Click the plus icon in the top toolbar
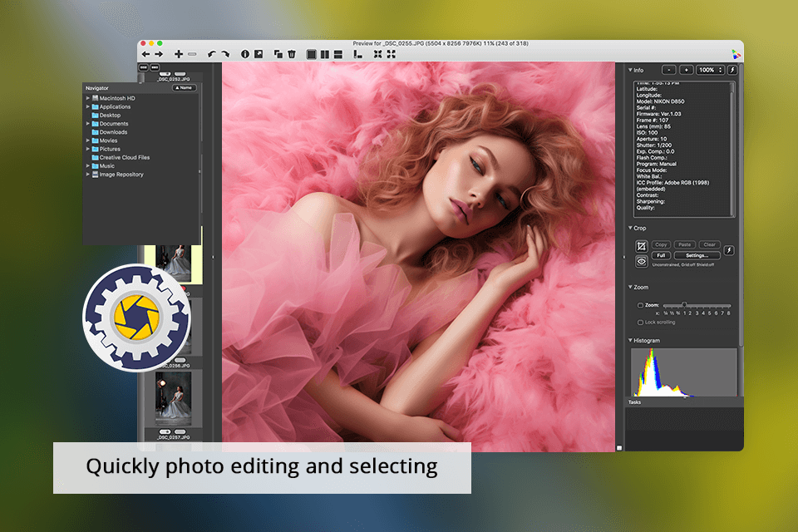798x532 pixels. pyautogui.click(x=179, y=54)
